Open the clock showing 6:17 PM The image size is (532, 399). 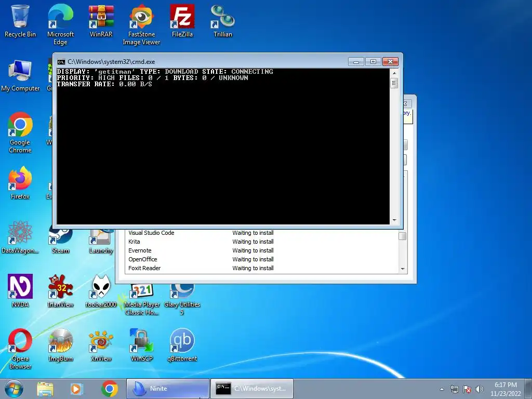(505, 389)
